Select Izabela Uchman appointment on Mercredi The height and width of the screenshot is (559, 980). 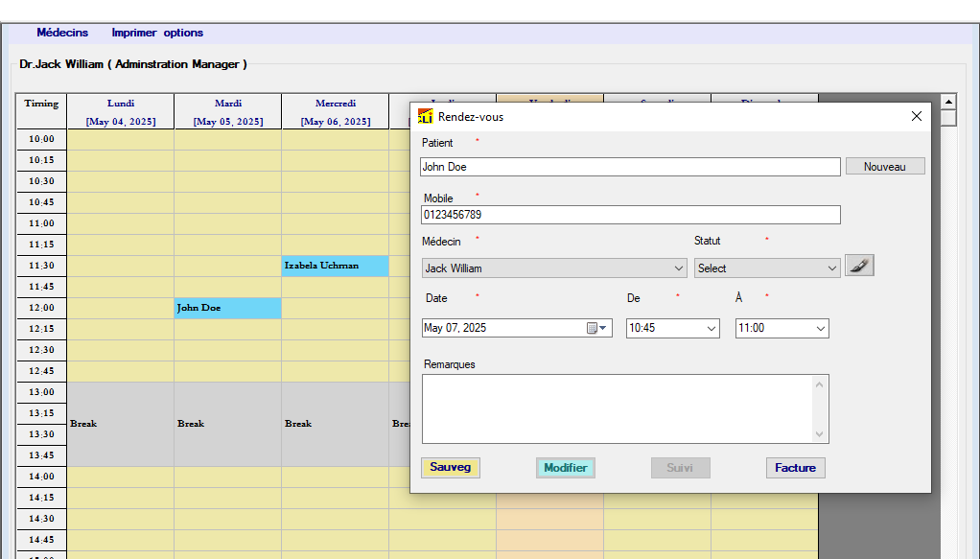335,266
